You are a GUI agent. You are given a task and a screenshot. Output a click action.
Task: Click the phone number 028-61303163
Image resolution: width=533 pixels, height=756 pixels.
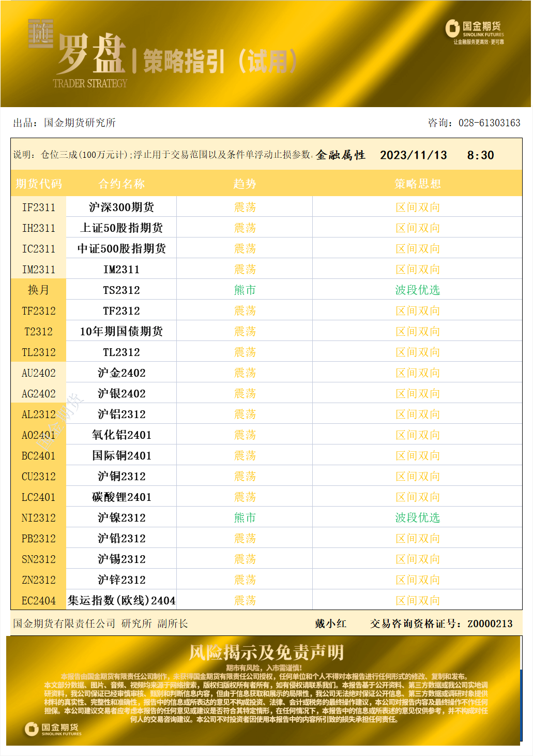pyautogui.click(x=490, y=123)
